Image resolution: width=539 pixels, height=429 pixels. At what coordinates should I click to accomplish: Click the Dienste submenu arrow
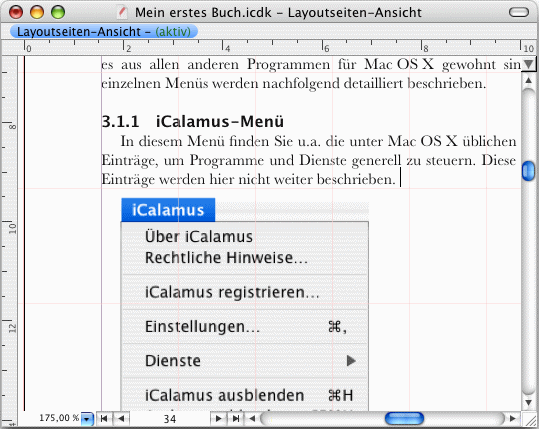(351, 361)
